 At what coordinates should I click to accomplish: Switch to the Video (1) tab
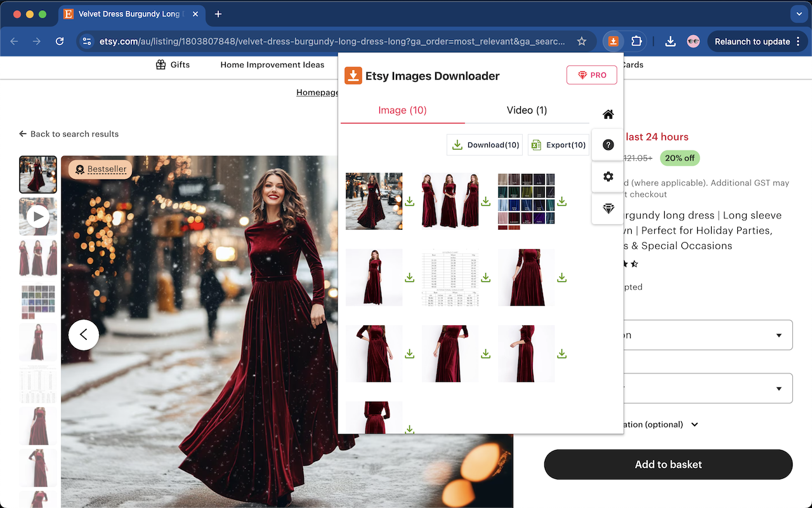[x=527, y=110]
